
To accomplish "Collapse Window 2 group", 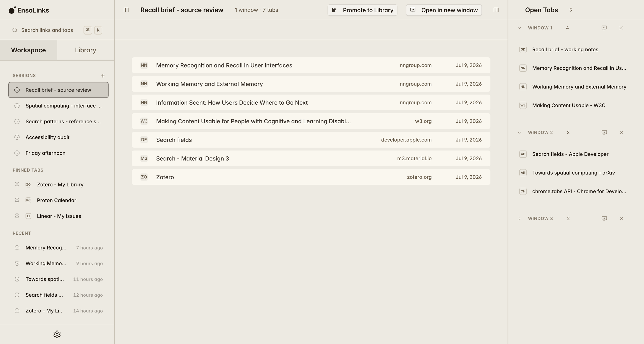I will pos(519,132).
